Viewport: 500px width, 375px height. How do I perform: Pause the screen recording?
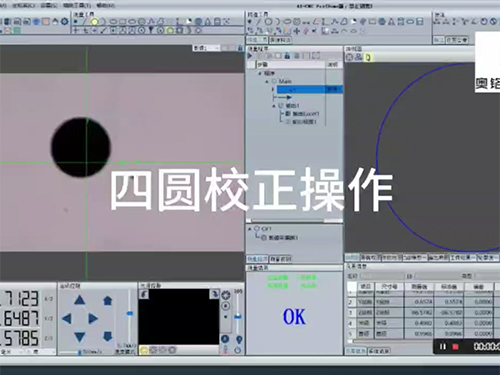click(x=443, y=347)
